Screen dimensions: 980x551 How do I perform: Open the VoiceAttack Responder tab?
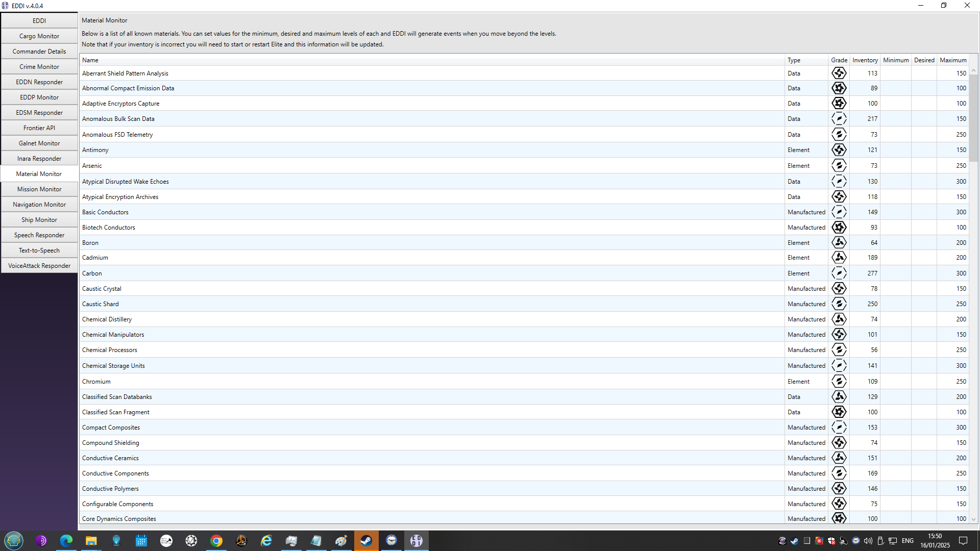tap(39, 265)
